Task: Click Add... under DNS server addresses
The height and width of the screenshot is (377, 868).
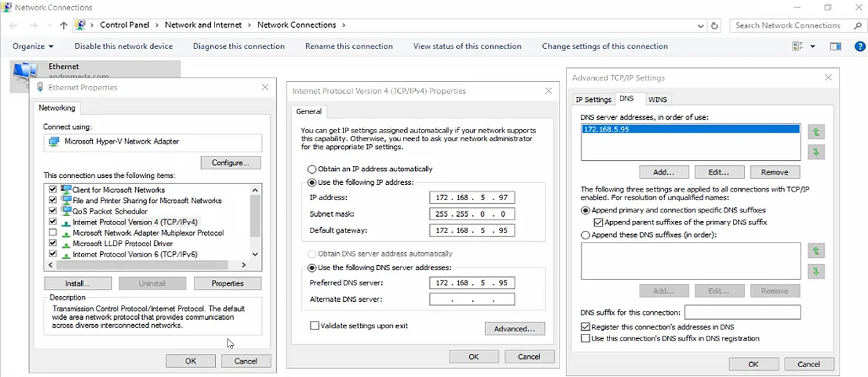Action: coord(664,172)
